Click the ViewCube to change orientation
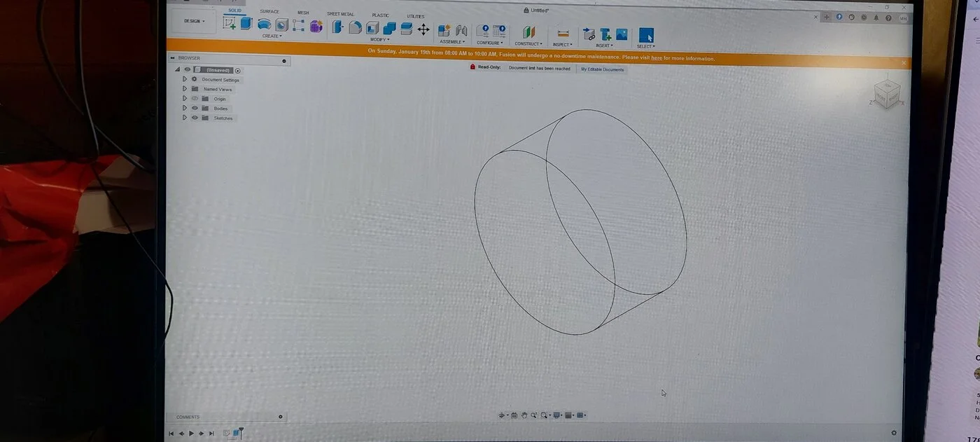The height and width of the screenshot is (442, 980). 888,93
